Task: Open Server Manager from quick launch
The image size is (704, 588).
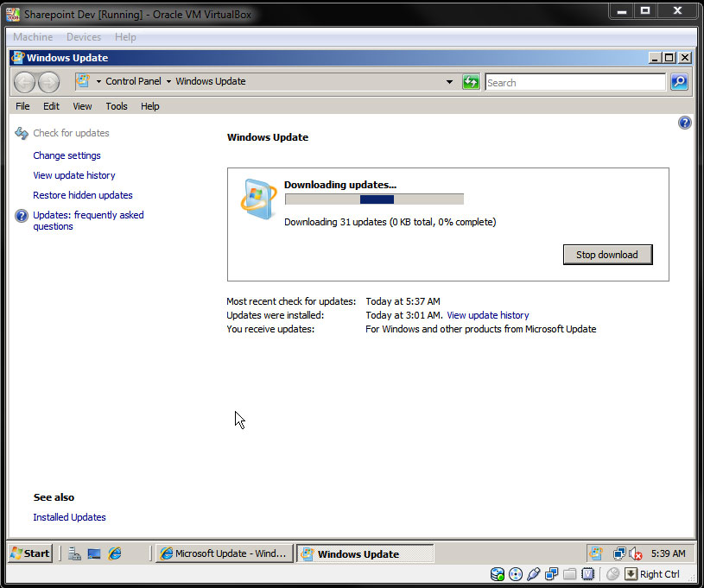Action: pos(74,553)
